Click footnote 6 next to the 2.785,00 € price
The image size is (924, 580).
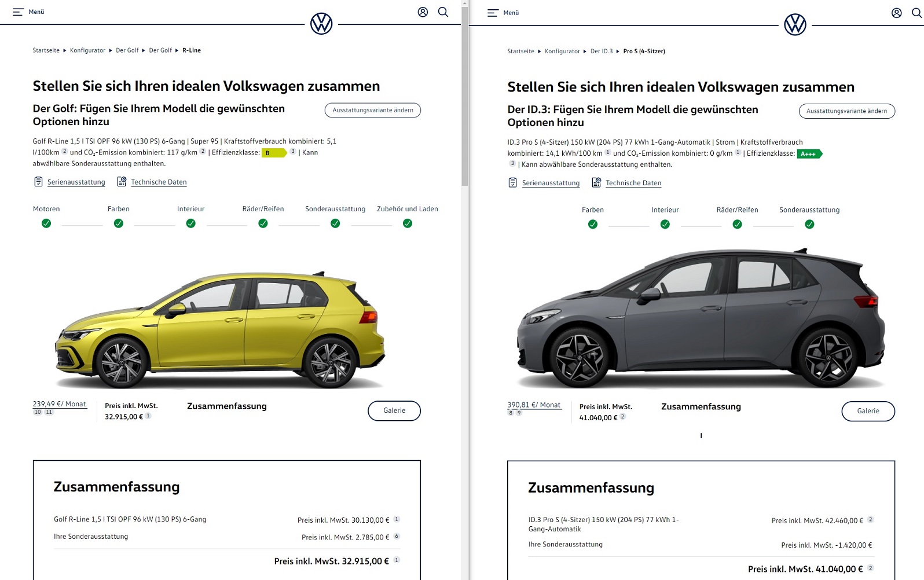coord(397,537)
